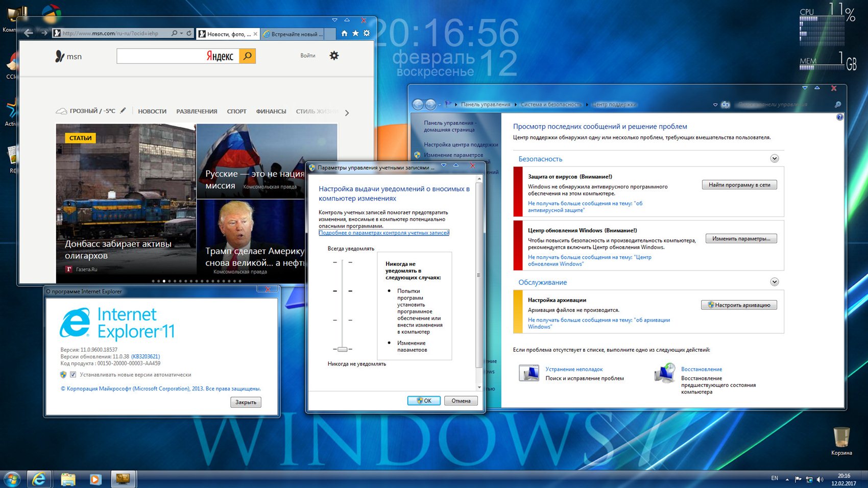Open РАЗВЛЕЧЕНИЯ section on msn
868x488 pixels.
click(197, 111)
